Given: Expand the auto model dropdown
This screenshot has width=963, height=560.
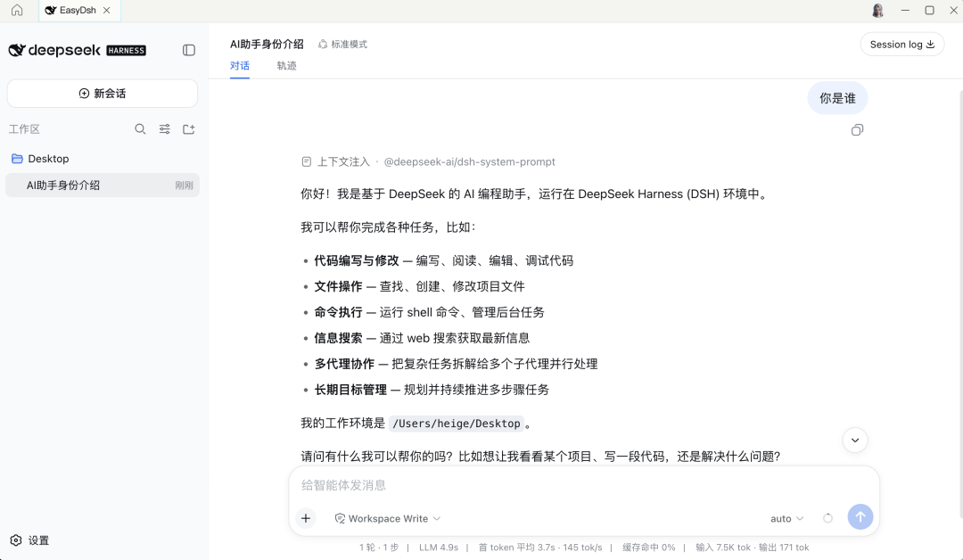Looking at the screenshot, I should [786, 518].
